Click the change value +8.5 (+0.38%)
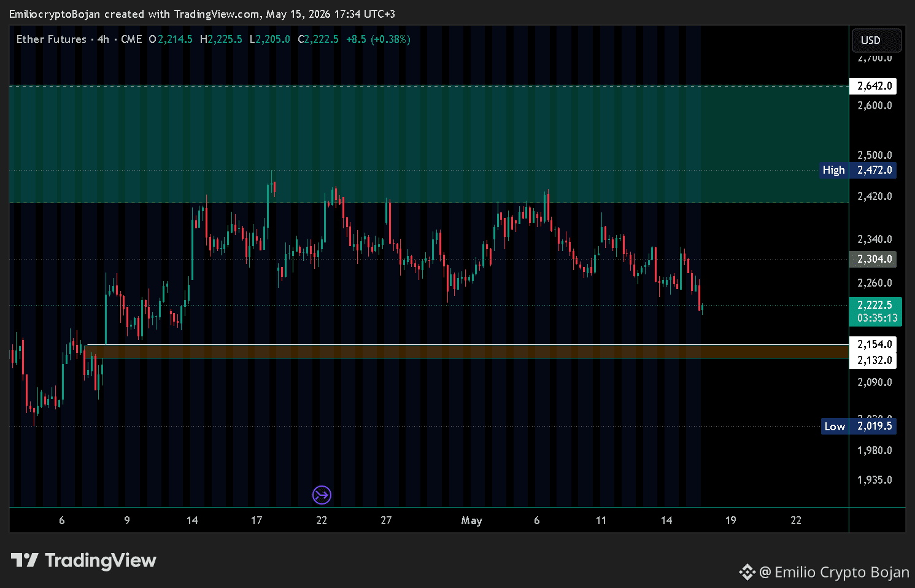 click(x=378, y=39)
